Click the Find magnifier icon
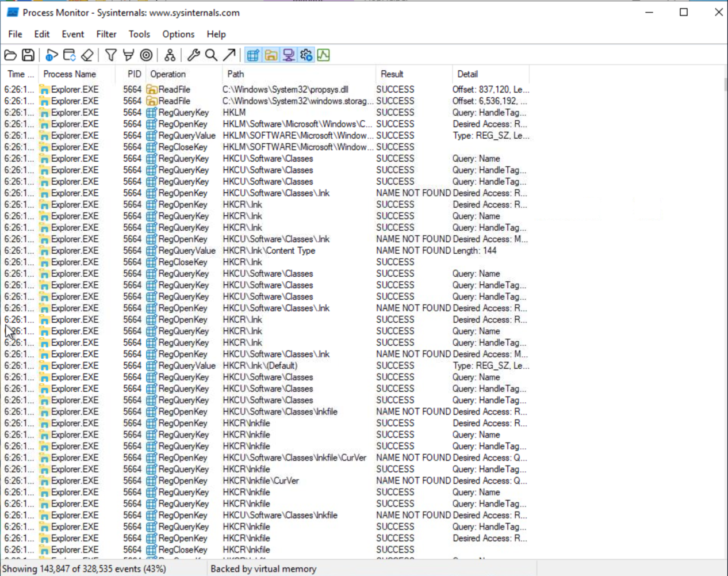The width and height of the screenshot is (728, 576). (211, 55)
